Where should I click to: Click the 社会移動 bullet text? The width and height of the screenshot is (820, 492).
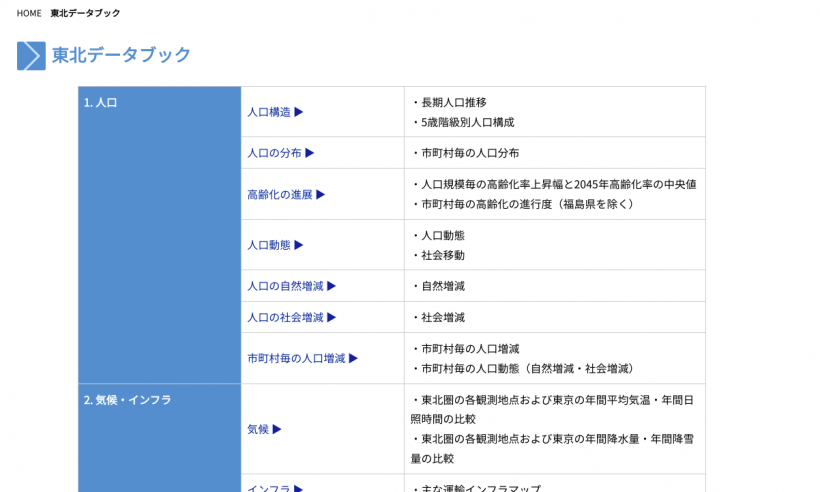point(438,255)
